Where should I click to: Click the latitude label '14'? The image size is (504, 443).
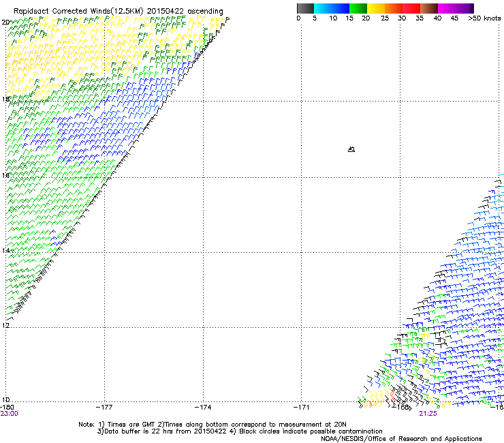(5, 250)
